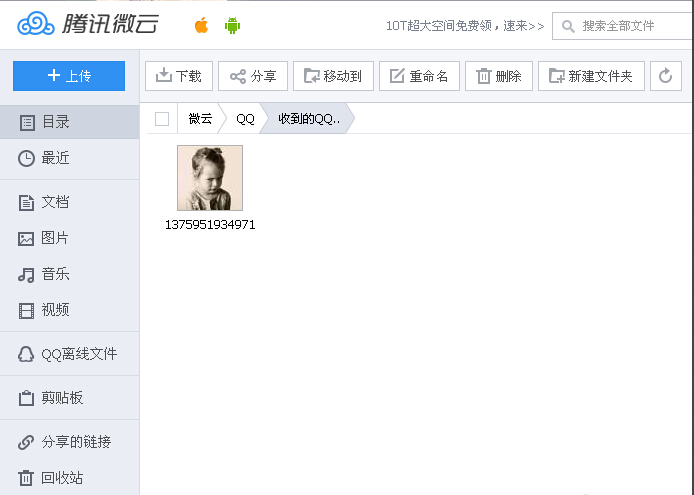Click the Tencent Weiyun cloud logo
The image size is (694, 495).
coord(88,24)
